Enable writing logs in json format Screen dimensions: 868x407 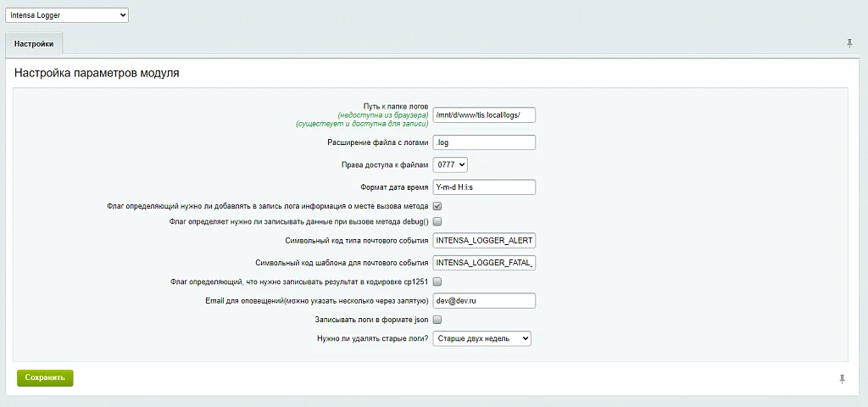click(x=437, y=320)
